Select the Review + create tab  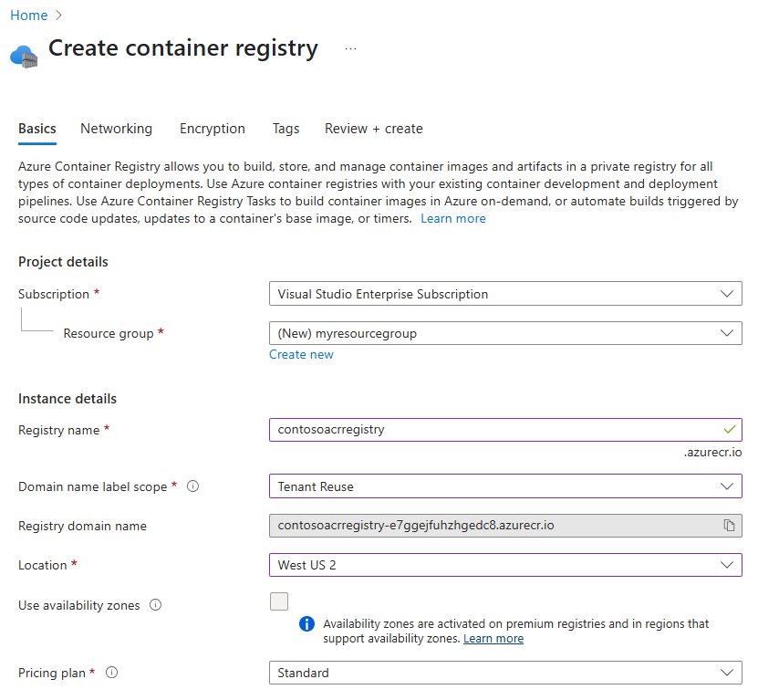[373, 129]
